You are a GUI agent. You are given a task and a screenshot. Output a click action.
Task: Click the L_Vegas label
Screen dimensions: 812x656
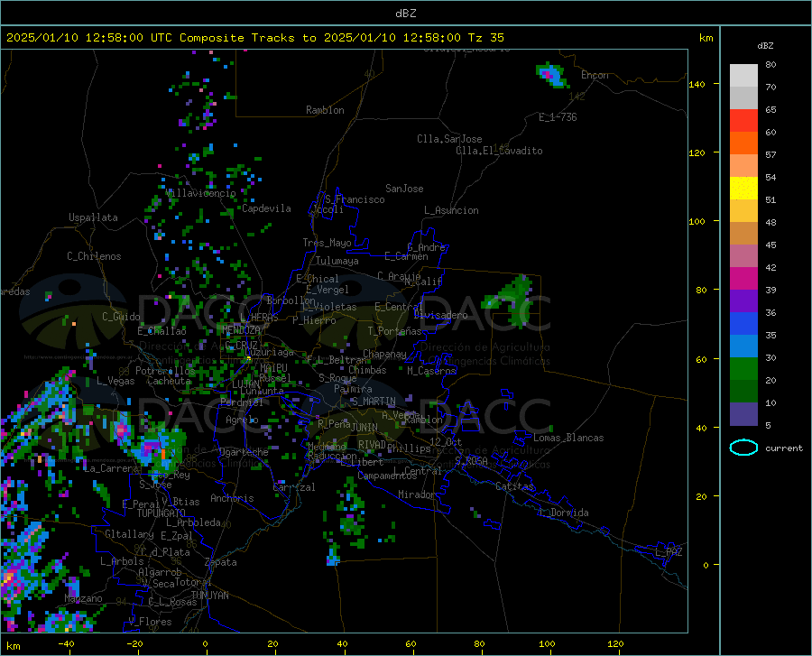[x=115, y=381]
